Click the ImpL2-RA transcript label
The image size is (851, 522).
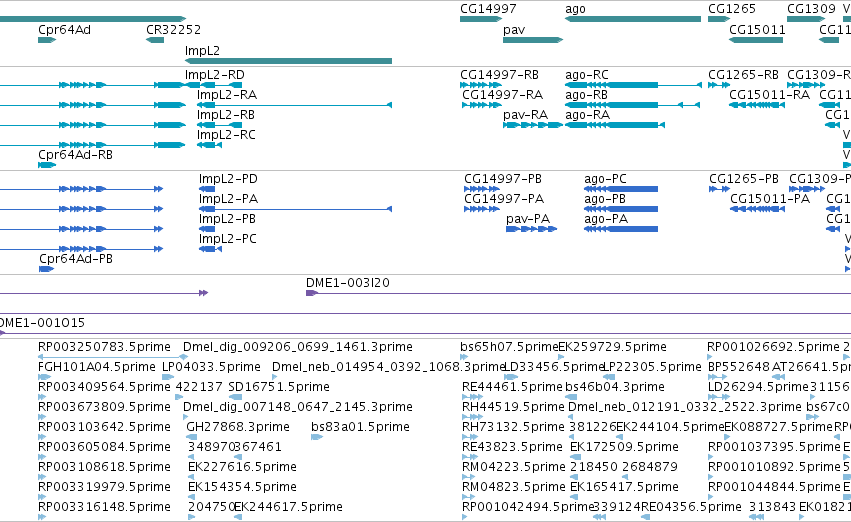pos(227,95)
